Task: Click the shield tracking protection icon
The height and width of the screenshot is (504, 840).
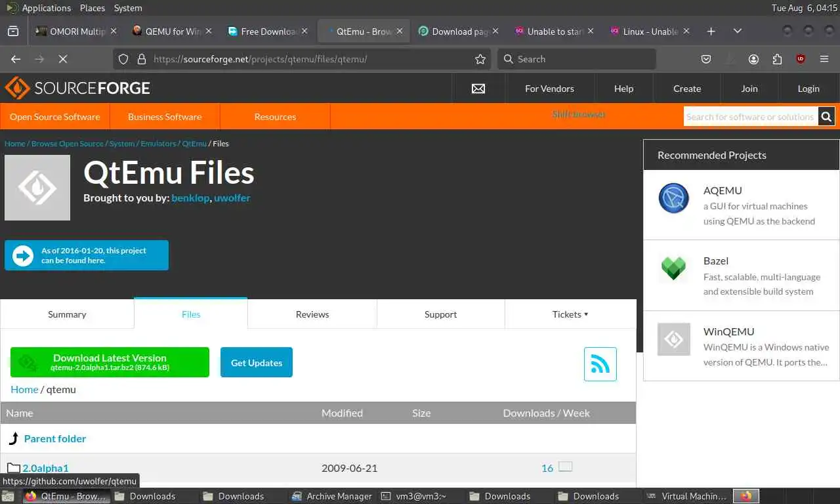Action: point(123,59)
